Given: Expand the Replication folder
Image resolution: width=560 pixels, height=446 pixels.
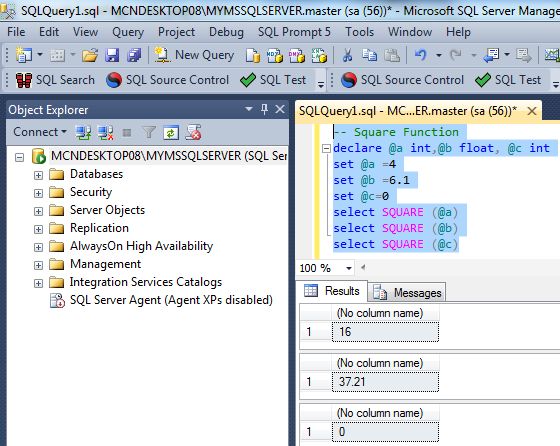Looking at the screenshot, I should coord(38,229).
